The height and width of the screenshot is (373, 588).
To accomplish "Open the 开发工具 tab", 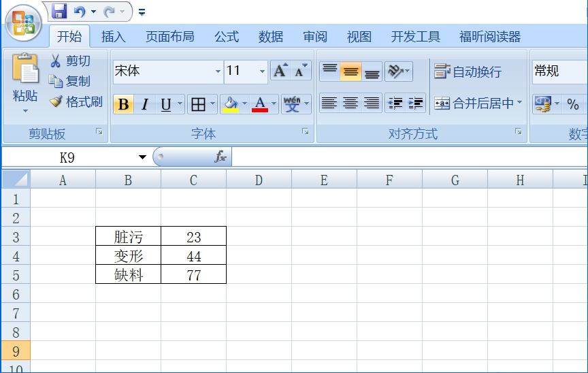I will [416, 37].
